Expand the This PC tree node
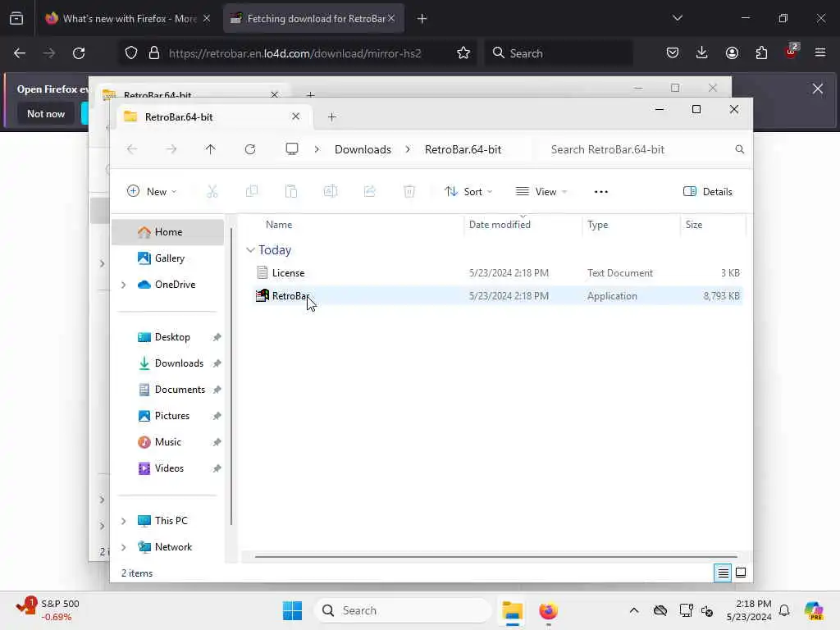840x630 pixels. click(123, 521)
